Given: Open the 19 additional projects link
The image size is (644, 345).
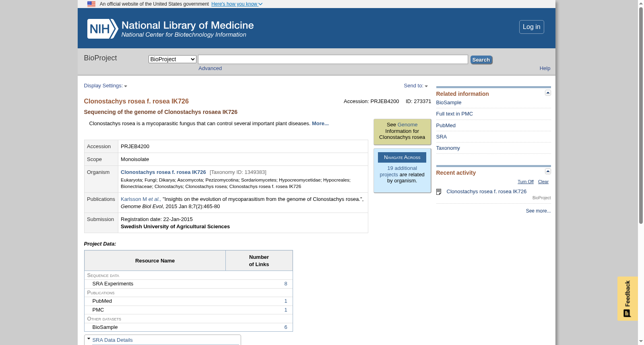Looking at the screenshot, I should pyautogui.click(x=398, y=171).
